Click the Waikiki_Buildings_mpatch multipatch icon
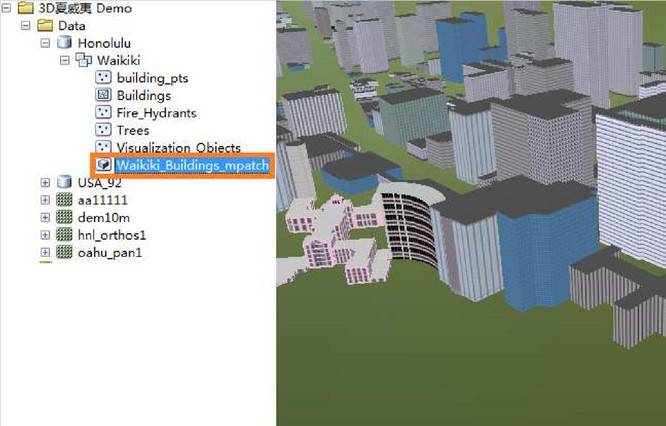666x426 pixels. click(x=104, y=165)
